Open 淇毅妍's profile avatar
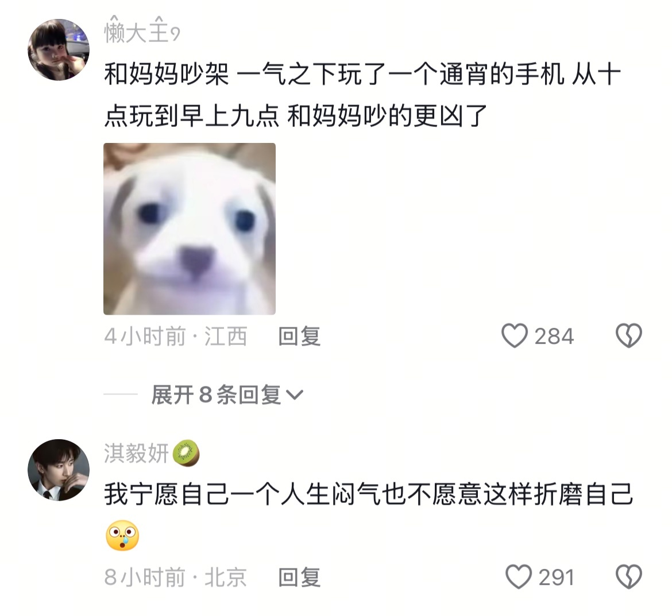The image size is (672, 616). click(59, 470)
